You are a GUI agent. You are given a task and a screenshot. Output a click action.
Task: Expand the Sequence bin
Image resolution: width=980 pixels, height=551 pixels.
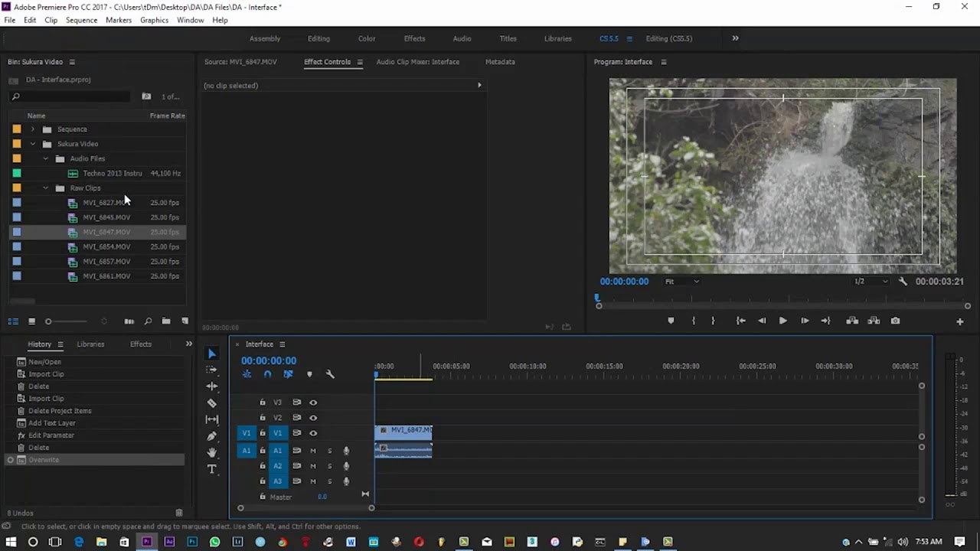33,129
